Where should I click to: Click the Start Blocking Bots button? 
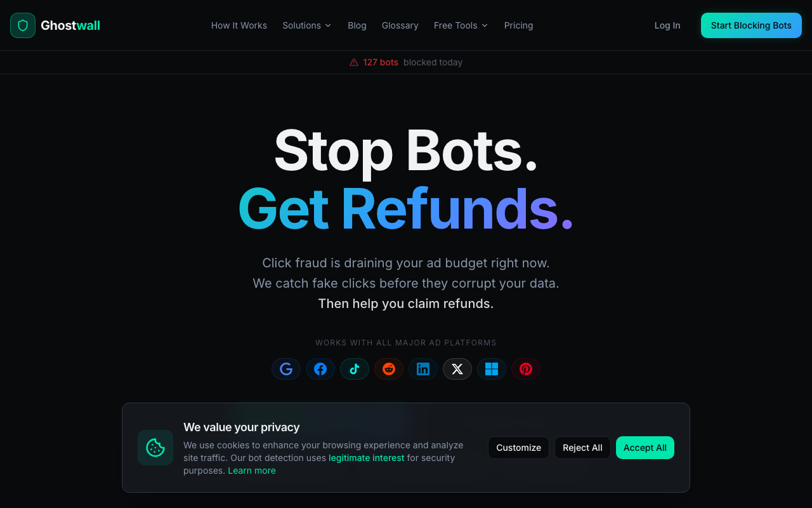point(751,25)
